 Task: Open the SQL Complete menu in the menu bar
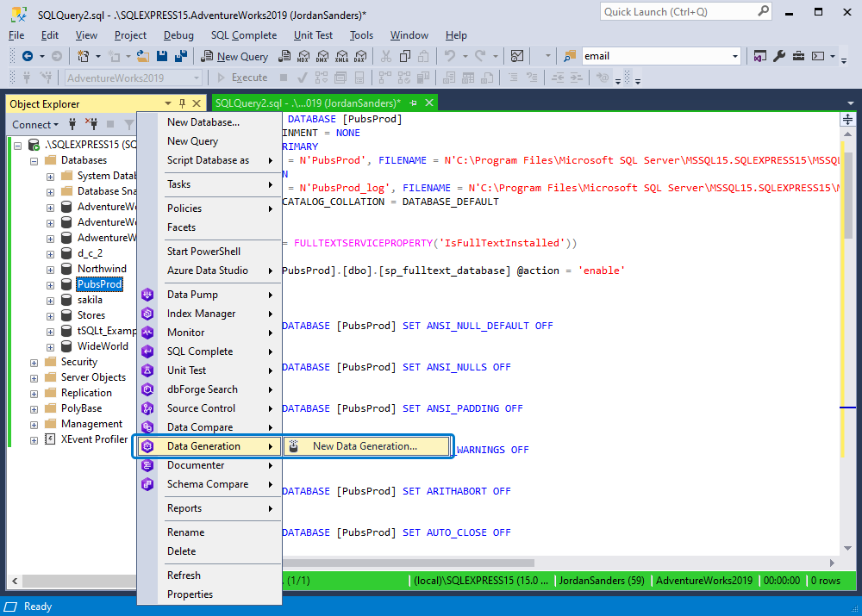coord(244,35)
